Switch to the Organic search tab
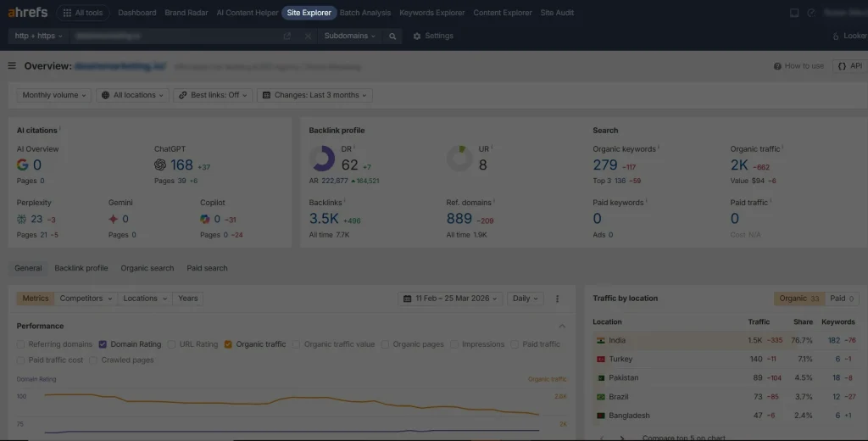868x441 pixels. [x=147, y=268]
